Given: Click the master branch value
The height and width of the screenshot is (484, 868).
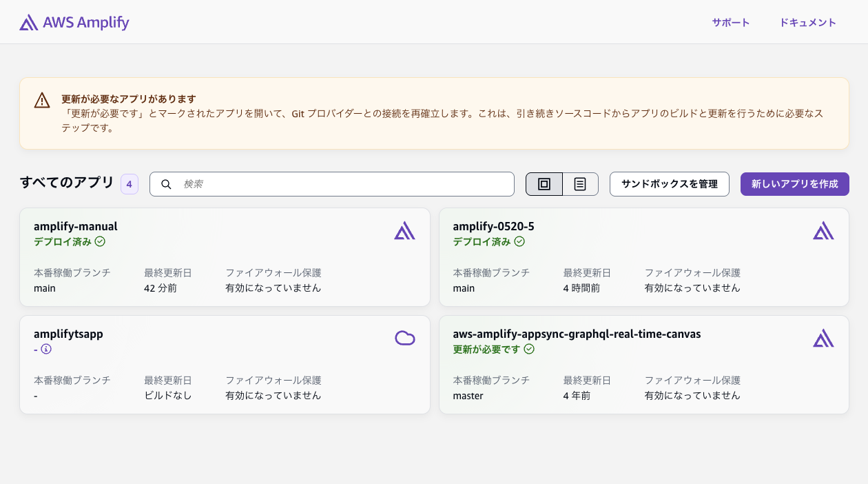Looking at the screenshot, I should (468, 396).
